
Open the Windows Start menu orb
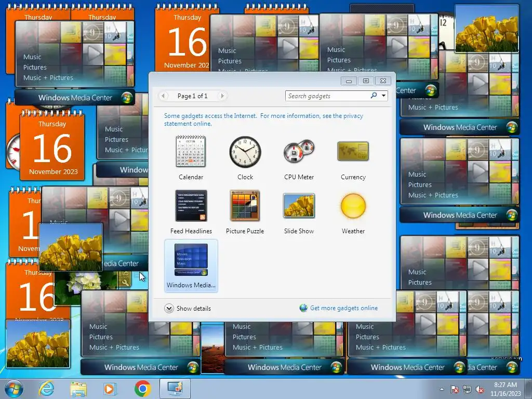14,389
